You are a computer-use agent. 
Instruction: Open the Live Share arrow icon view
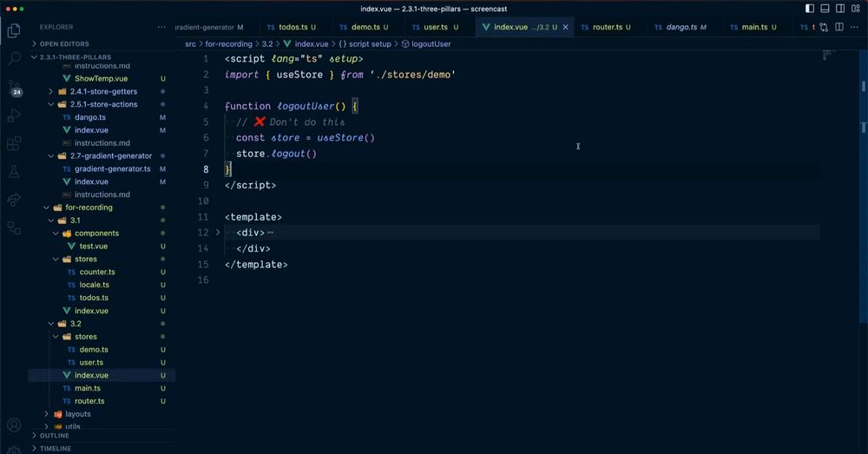coord(14,200)
